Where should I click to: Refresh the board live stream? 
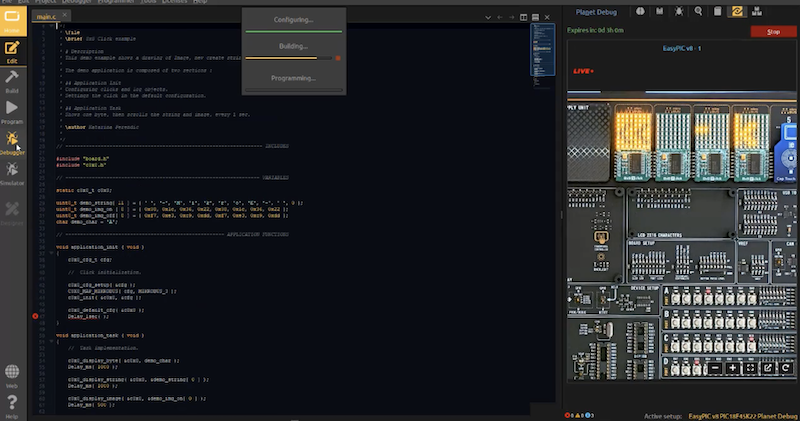(x=785, y=367)
